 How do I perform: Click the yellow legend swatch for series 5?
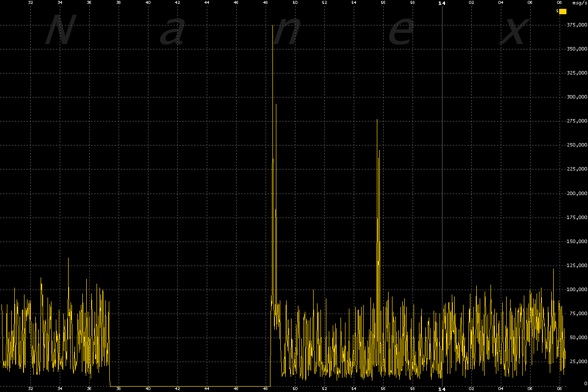(563, 11)
